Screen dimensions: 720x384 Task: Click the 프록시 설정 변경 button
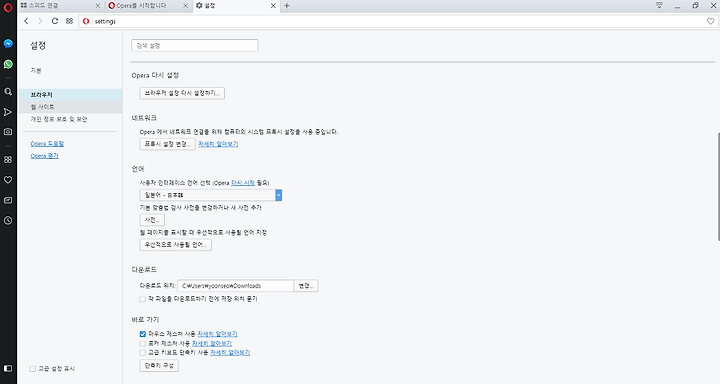167,144
